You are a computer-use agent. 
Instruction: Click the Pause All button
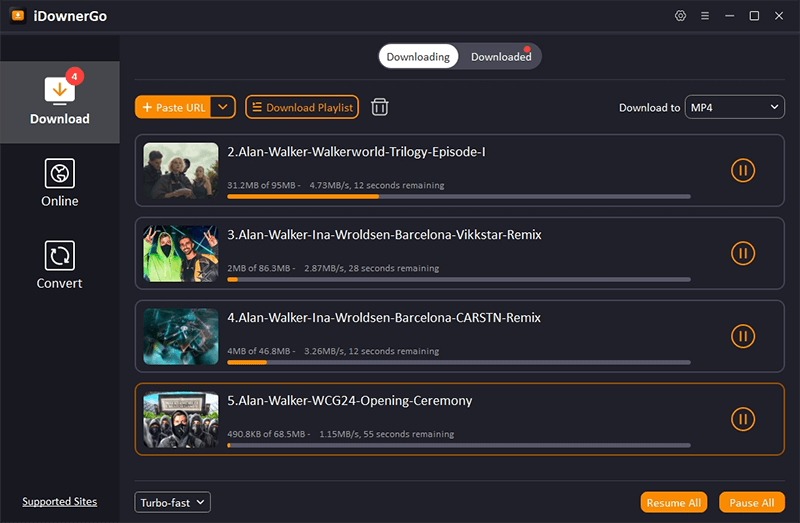[x=752, y=503]
